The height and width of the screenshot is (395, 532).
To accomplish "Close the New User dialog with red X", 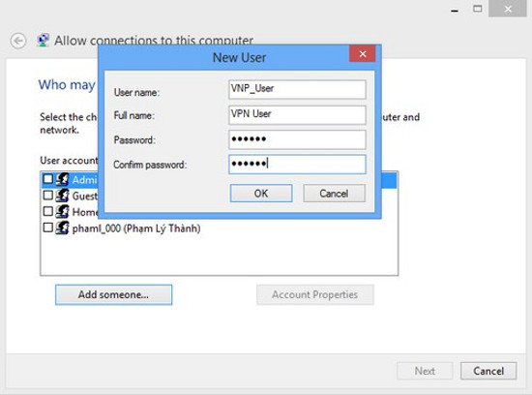I will [x=363, y=54].
